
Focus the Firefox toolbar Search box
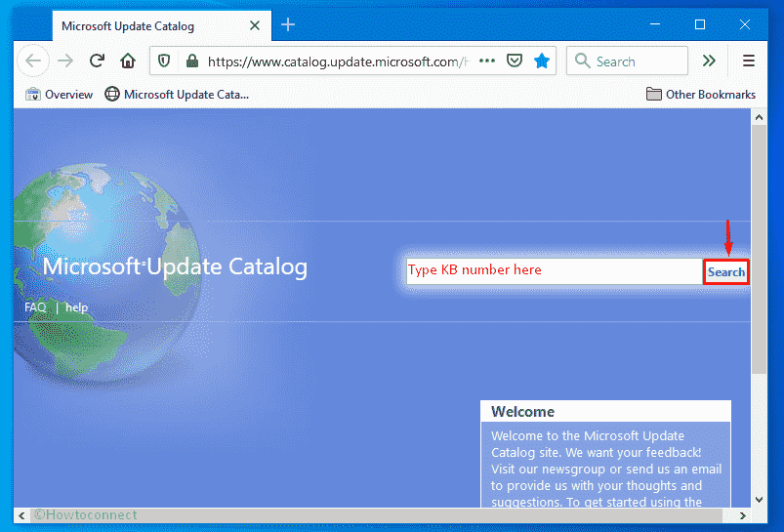point(627,61)
